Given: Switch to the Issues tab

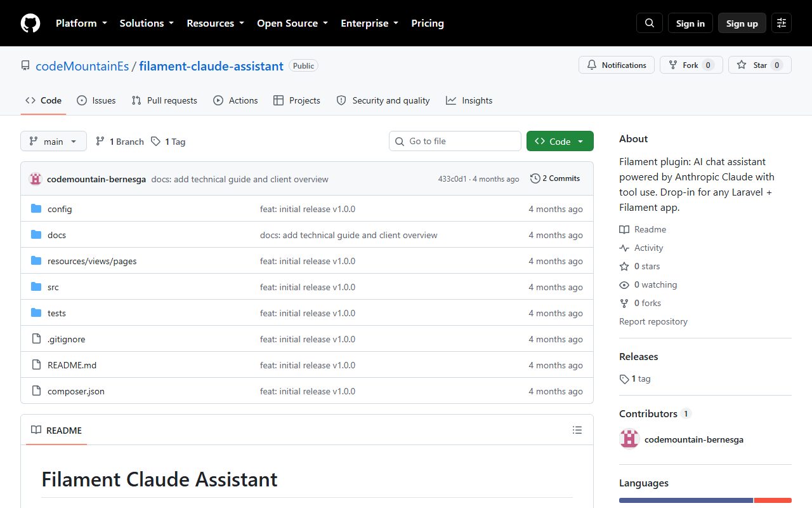Looking at the screenshot, I should pyautogui.click(x=96, y=100).
